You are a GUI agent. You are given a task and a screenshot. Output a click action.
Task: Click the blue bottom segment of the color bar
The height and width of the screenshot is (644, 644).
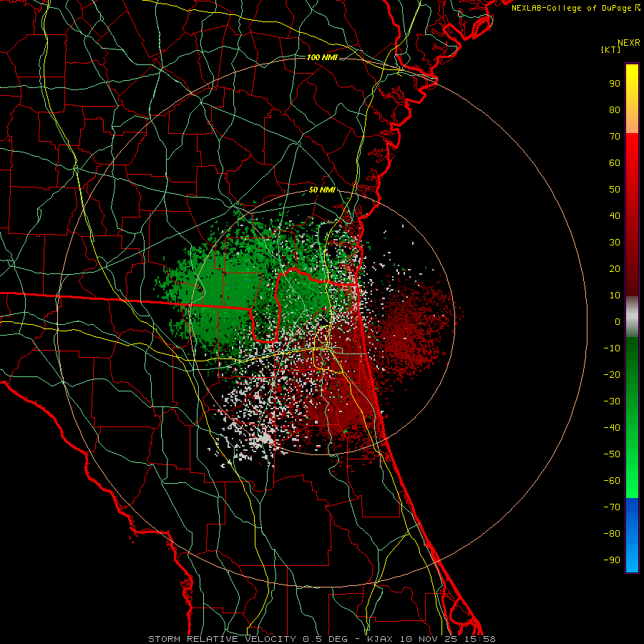(632, 535)
